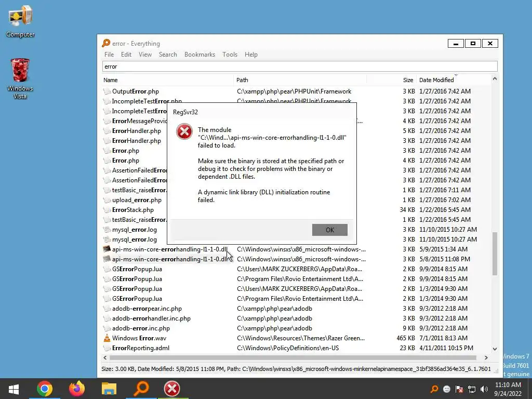Click the file icon of ErrorStack.php
Screen dimensions: 532x399
(x=107, y=210)
